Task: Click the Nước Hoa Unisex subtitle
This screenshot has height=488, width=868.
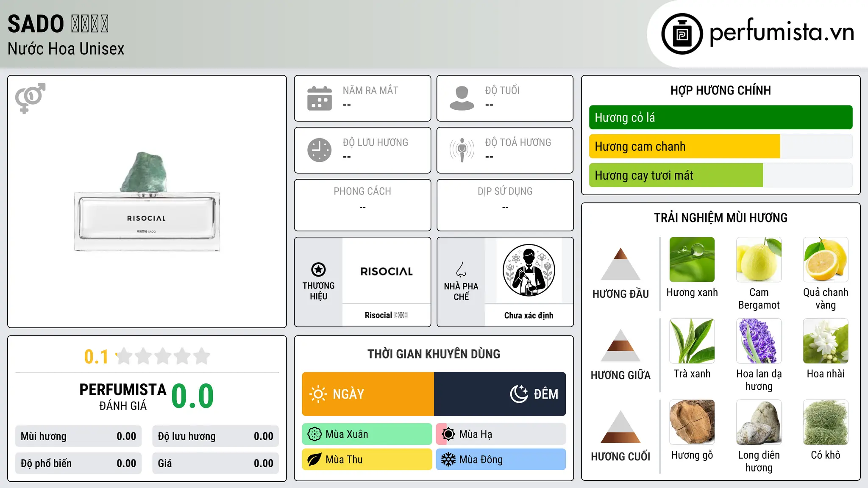Action: click(66, 49)
